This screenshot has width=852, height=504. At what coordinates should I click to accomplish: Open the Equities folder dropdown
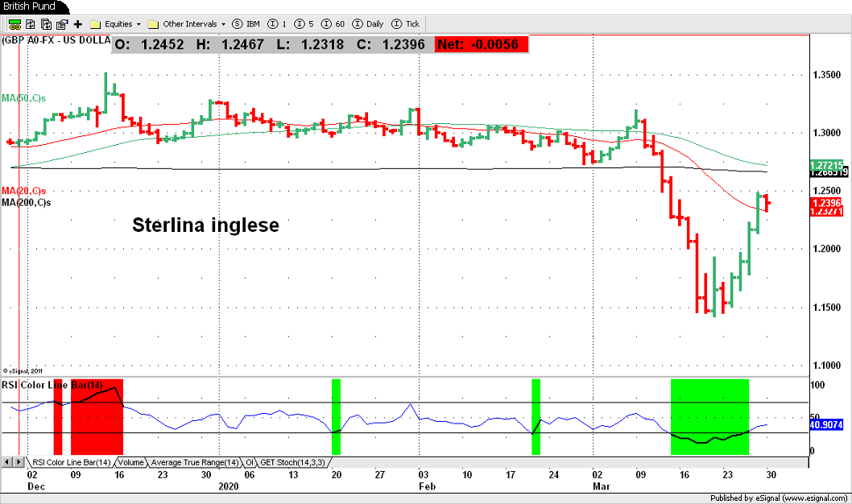tap(115, 24)
